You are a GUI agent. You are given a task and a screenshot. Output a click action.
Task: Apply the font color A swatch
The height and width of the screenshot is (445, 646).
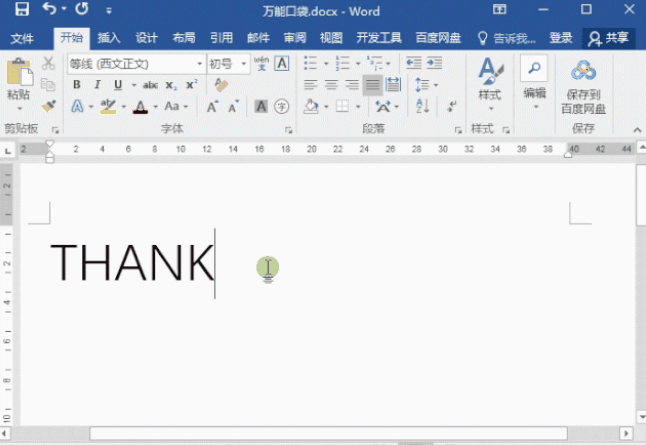[140, 107]
